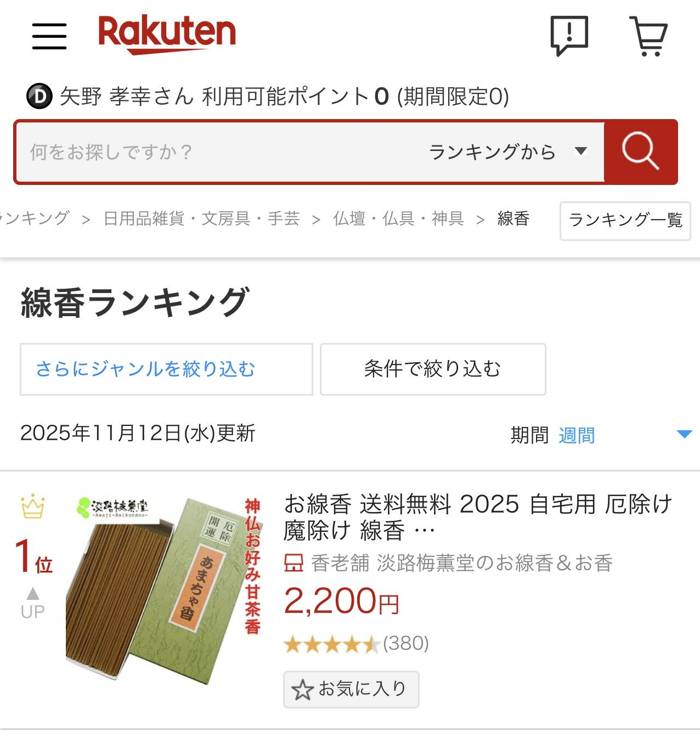The width and height of the screenshot is (700, 742).
Task: Select 仏壇・仏具・神具 breadcrumb
Action: click(x=399, y=219)
